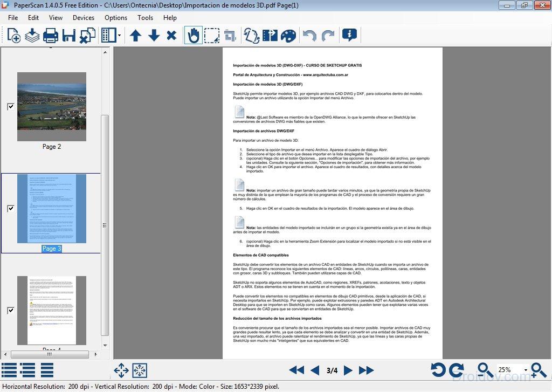Select the hand pan tool
Screen dimensions: 552x392
click(194, 36)
